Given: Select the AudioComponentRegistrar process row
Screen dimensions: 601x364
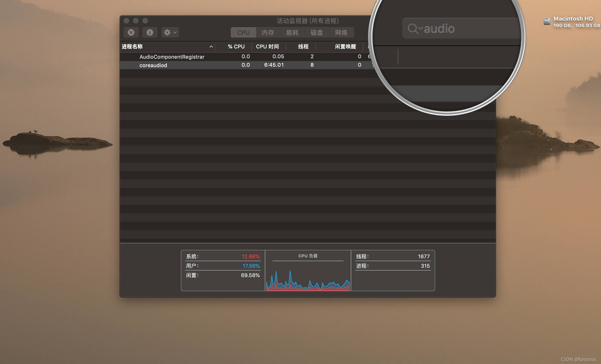Looking at the screenshot, I should coord(172,57).
